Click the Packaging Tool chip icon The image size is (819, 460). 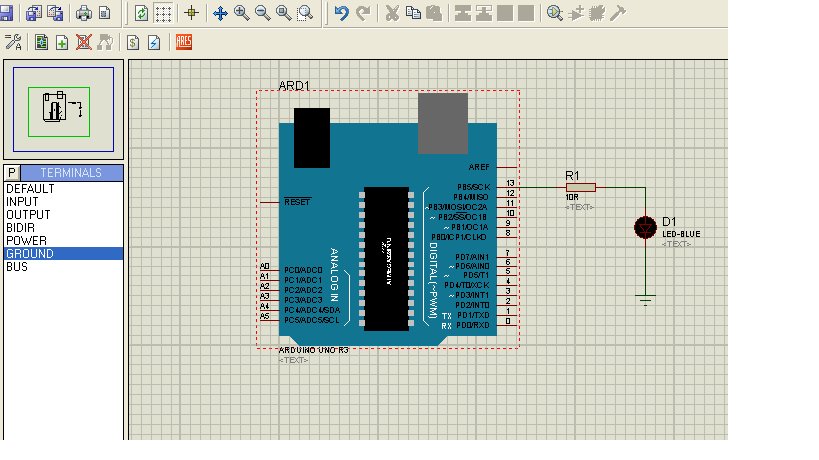[x=597, y=13]
